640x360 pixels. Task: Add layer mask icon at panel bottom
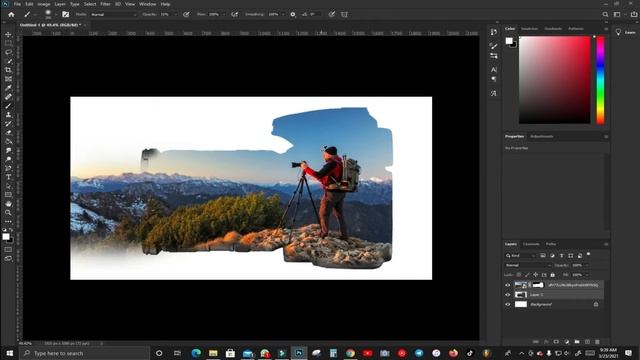[556, 342]
